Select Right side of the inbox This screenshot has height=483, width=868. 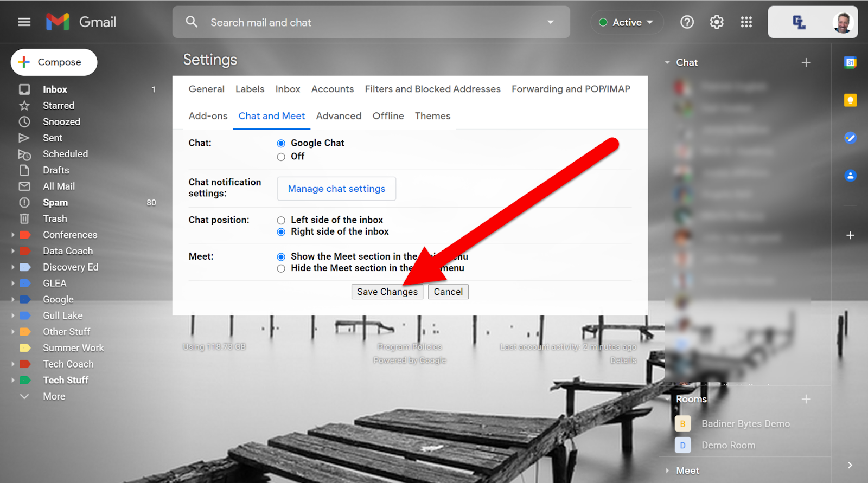(281, 232)
